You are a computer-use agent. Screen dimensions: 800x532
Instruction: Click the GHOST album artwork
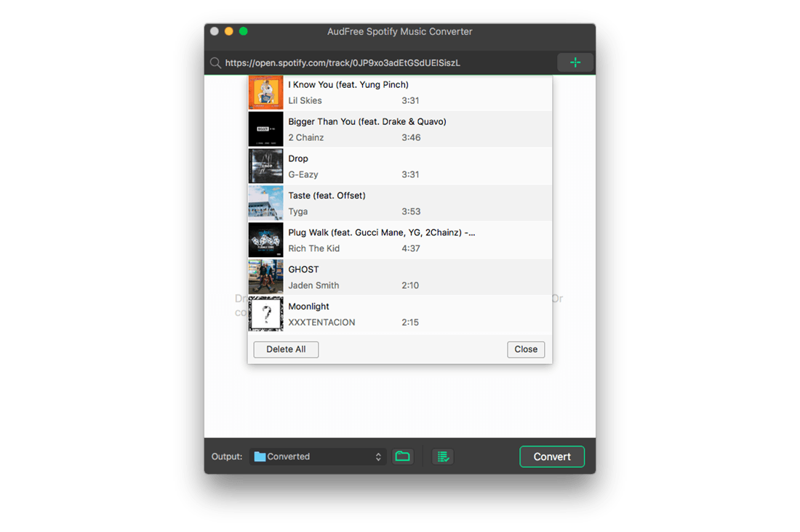tap(265, 277)
